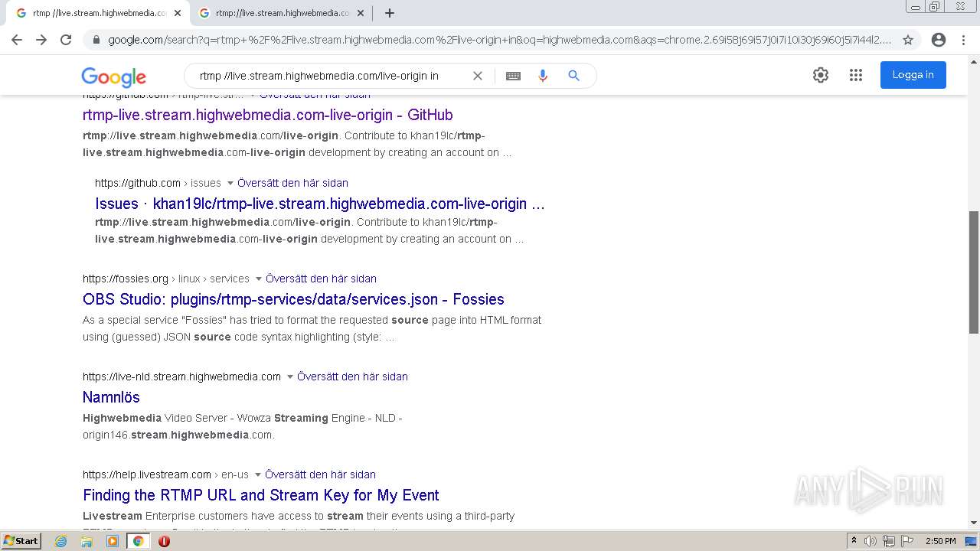
Task: Click the Google logo
Action: pyautogui.click(x=114, y=77)
